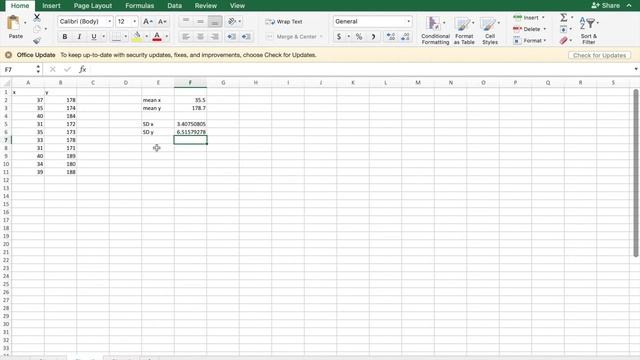Open font color dropdown arrow
This screenshot has width=640, height=360.
tap(167, 37)
